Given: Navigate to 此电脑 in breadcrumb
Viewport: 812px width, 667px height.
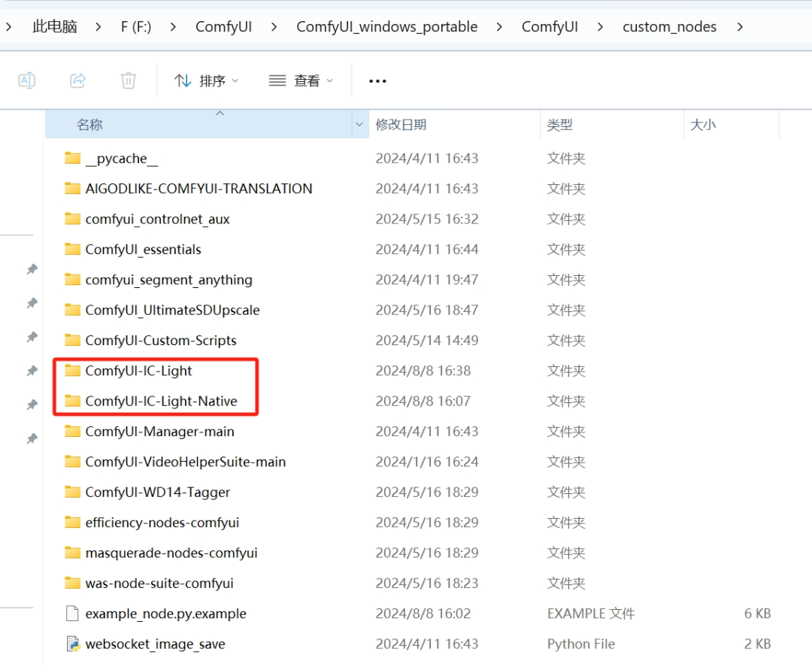Looking at the screenshot, I should tap(55, 26).
